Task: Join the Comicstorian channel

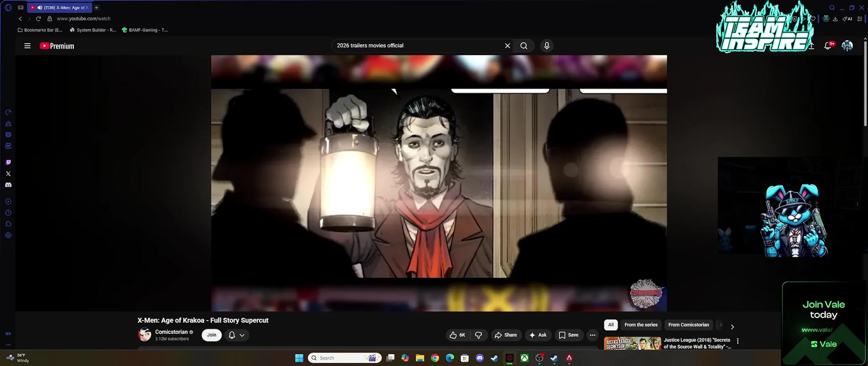Action: point(212,335)
